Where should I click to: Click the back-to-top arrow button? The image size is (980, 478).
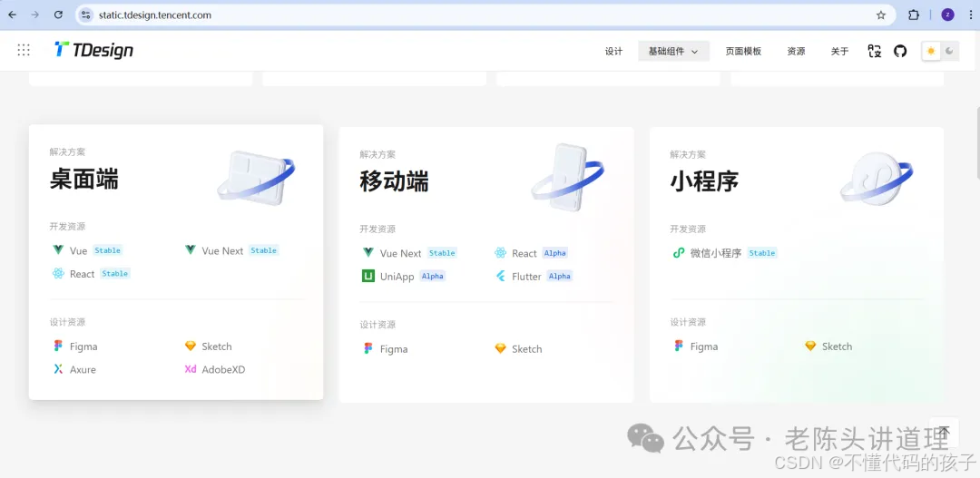pos(944,432)
